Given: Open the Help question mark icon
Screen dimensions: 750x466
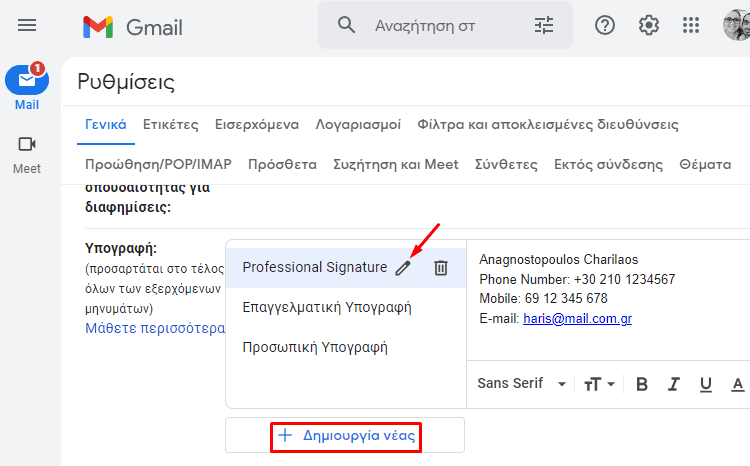Looking at the screenshot, I should [x=605, y=25].
